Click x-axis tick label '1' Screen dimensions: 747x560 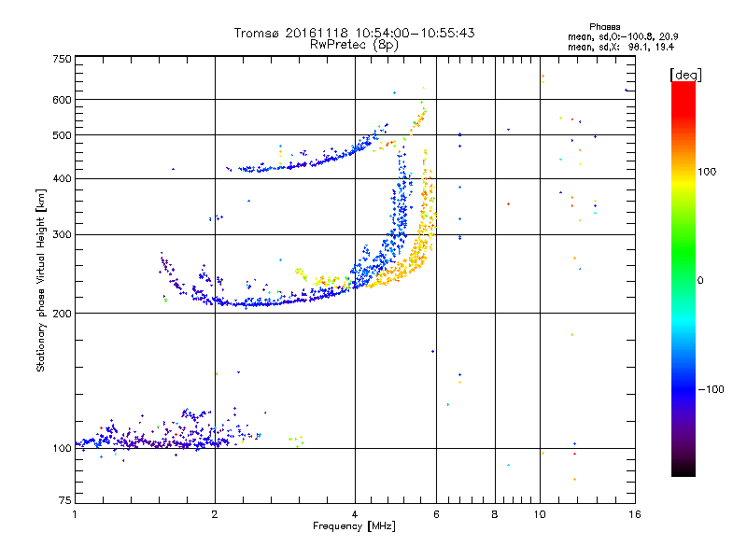pyautogui.click(x=75, y=514)
